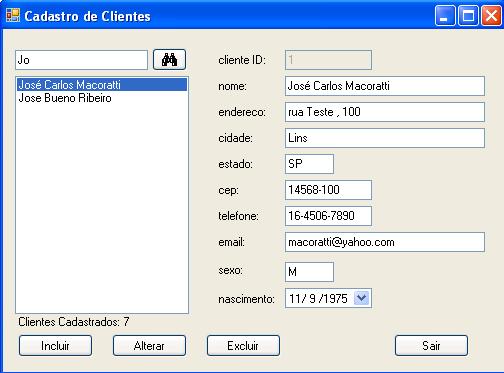The width and height of the screenshot is (504, 373).
Task: Click the Sair button
Action: [x=431, y=346]
